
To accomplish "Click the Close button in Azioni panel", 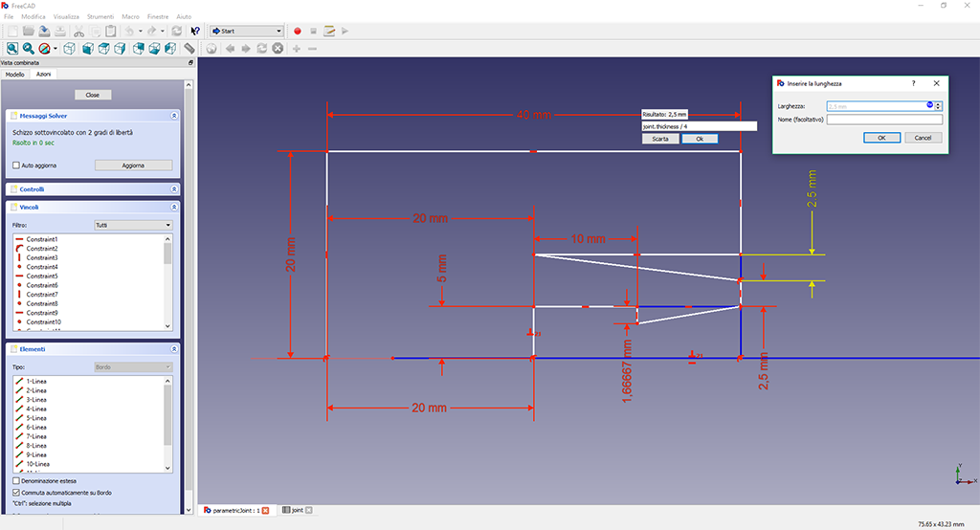I will (93, 95).
